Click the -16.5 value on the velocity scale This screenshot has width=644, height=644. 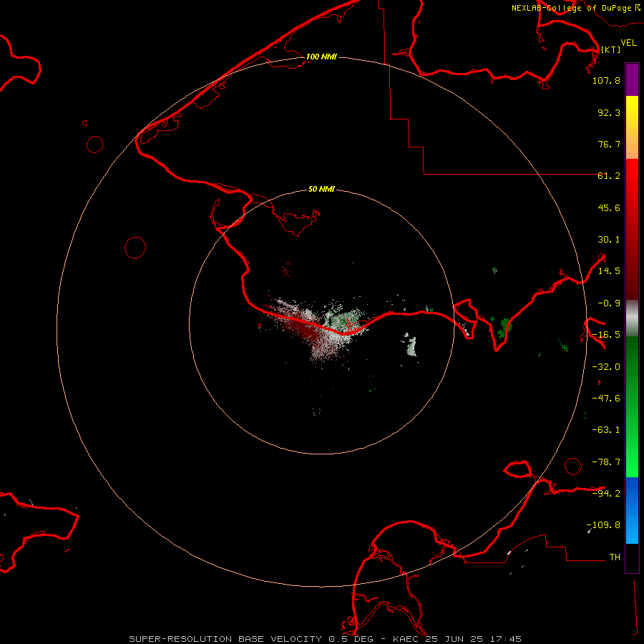tap(606, 335)
